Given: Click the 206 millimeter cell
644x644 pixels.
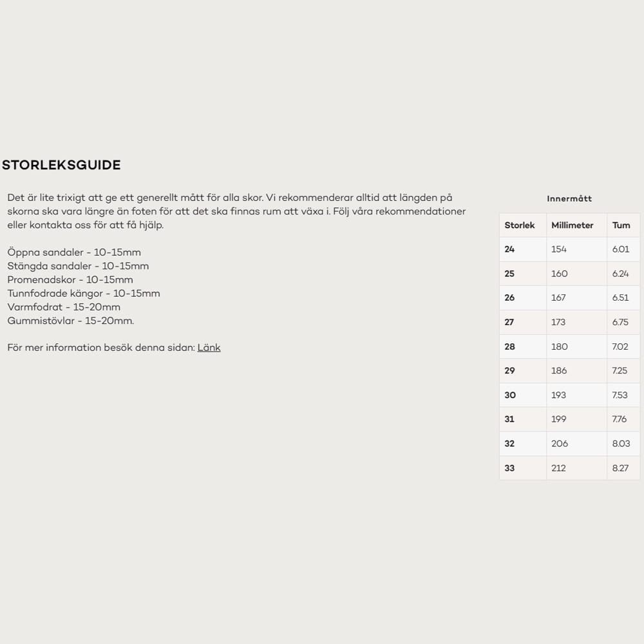Looking at the screenshot, I should (559, 444).
